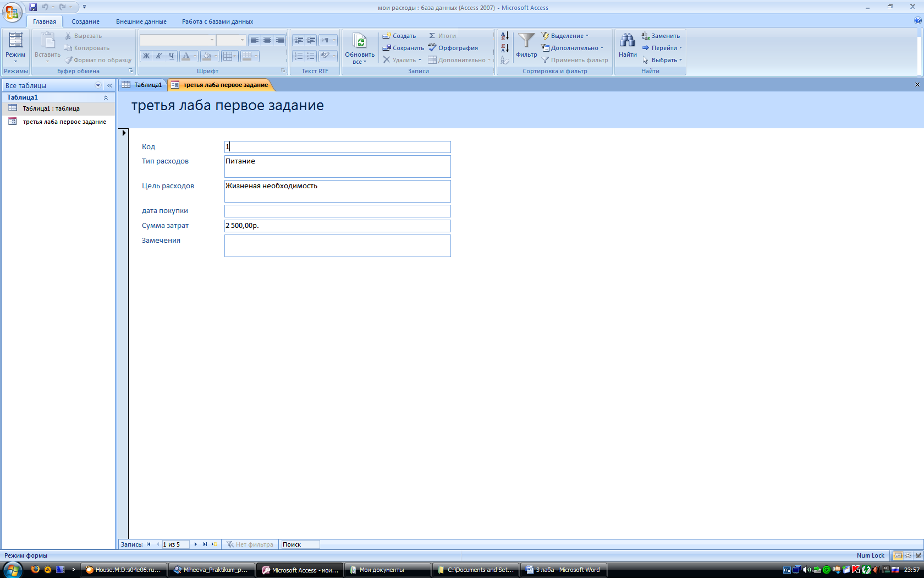924x578 pixels.
Task: Open font color picker dropdown
Action: tap(195, 56)
